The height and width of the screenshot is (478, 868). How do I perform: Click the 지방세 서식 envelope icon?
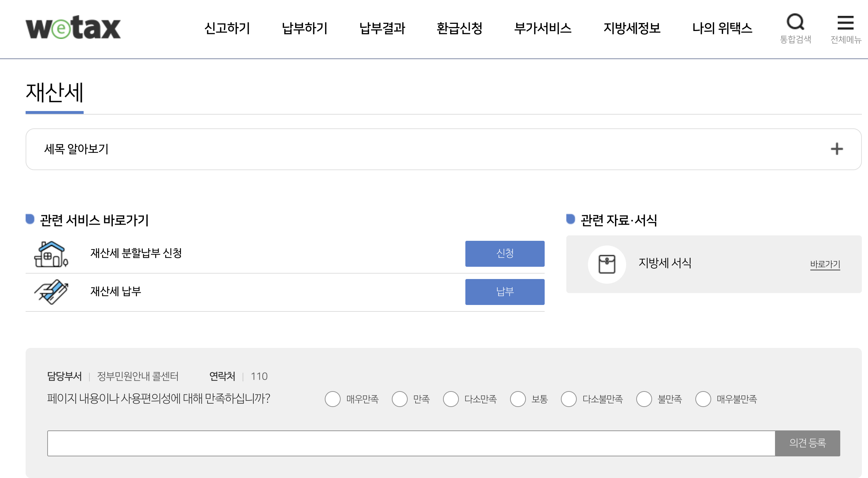[x=607, y=264]
